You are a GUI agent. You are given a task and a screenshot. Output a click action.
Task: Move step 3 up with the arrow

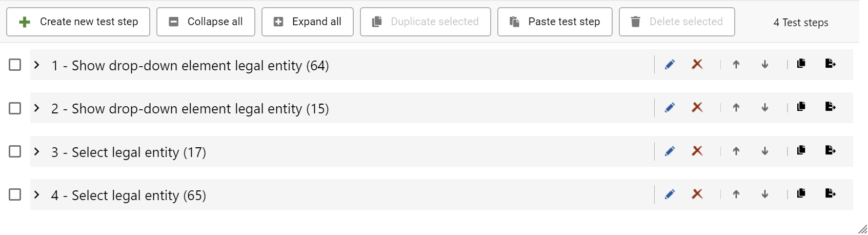[x=736, y=151]
